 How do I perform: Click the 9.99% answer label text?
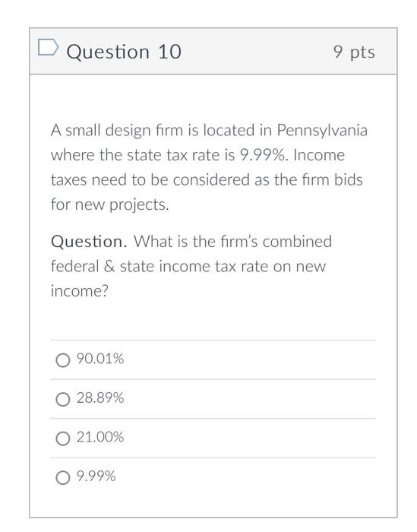96,476
